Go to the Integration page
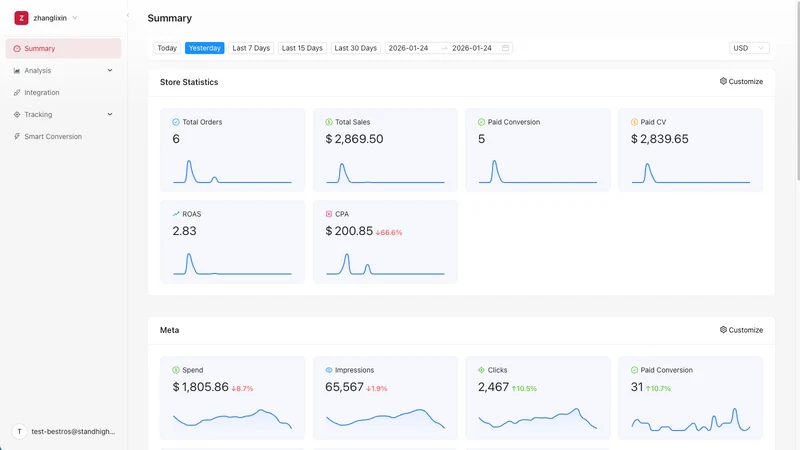 (64, 92)
